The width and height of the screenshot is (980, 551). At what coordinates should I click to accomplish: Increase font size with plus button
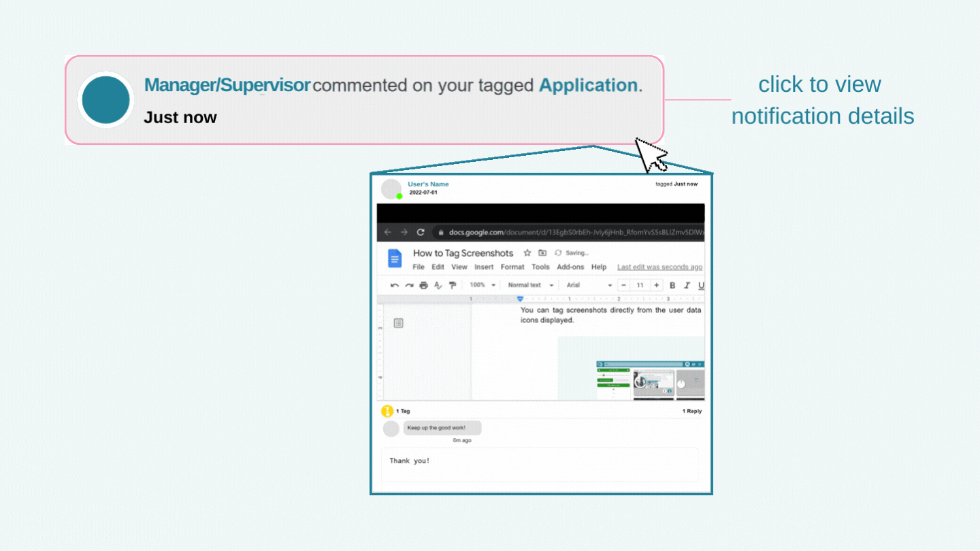pos(657,286)
